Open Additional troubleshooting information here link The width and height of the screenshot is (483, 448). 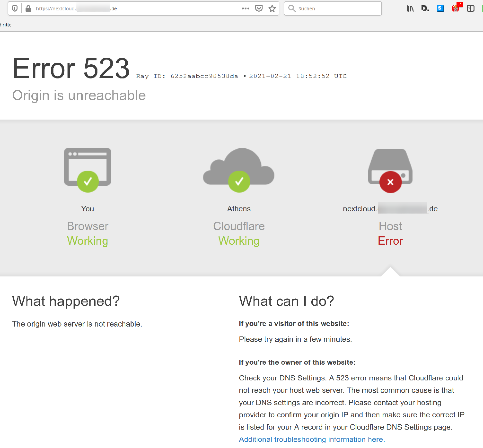[x=312, y=439]
